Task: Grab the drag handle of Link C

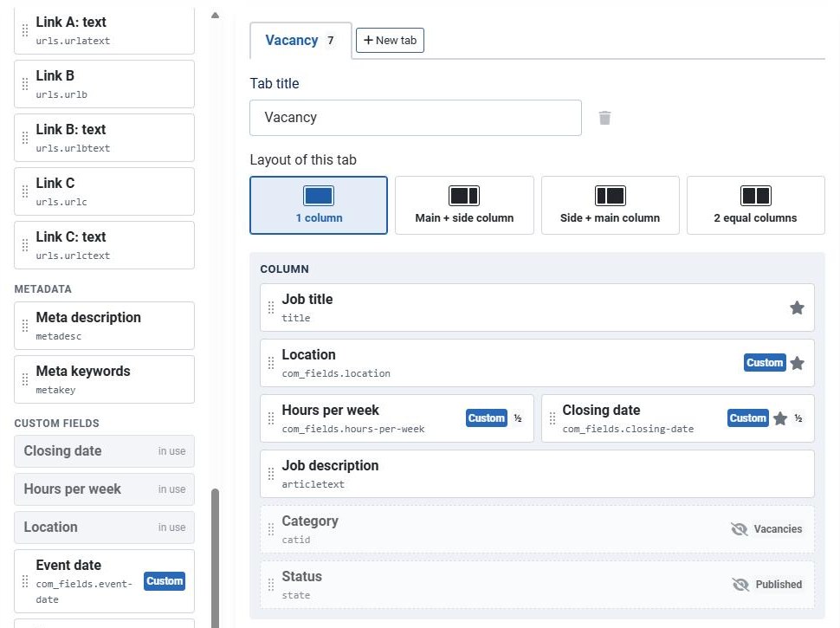Action: 25,191
